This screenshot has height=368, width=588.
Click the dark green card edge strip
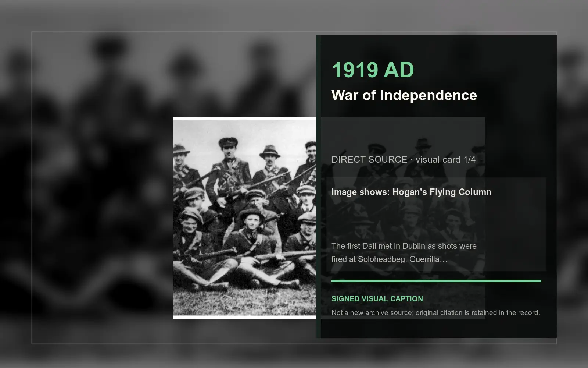(x=318, y=187)
